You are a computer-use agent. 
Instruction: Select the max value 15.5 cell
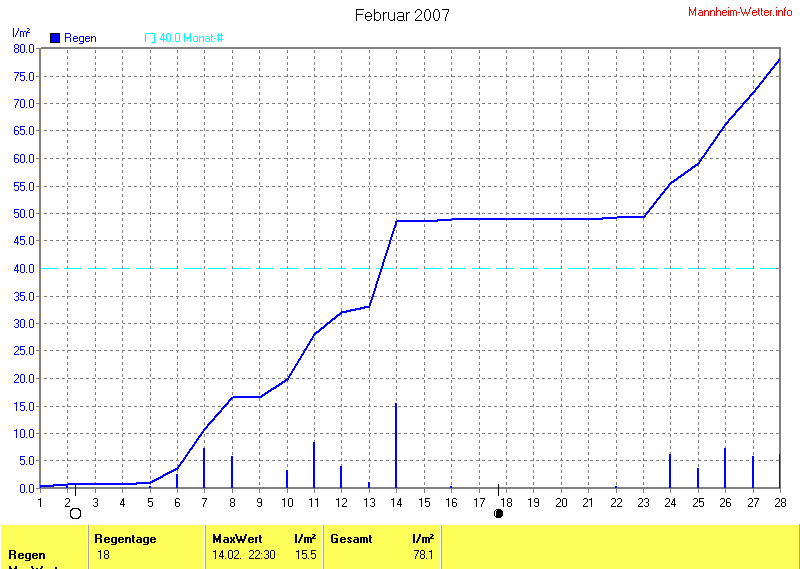[x=305, y=554]
